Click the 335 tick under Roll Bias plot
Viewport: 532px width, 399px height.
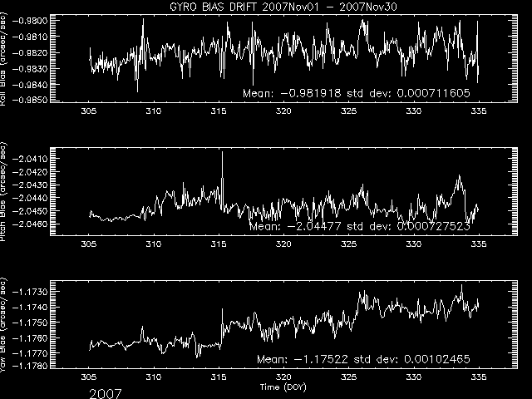pos(479,111)
